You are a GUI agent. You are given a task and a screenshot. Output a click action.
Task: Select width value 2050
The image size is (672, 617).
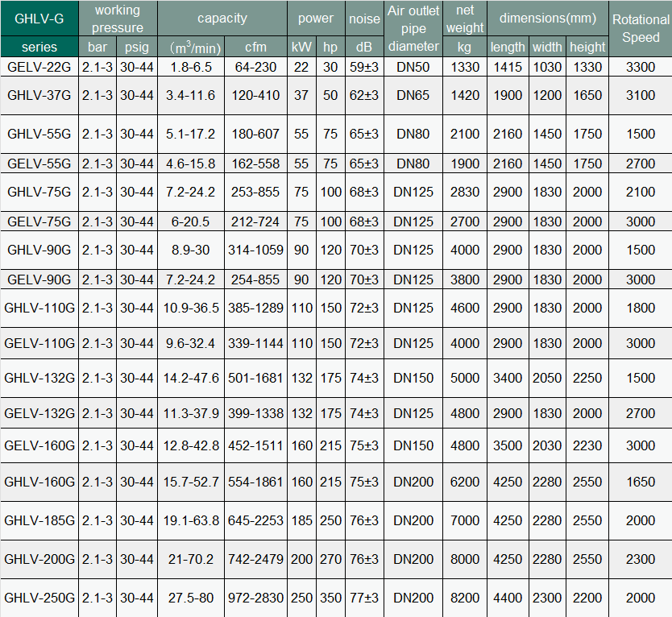point(547,378)
